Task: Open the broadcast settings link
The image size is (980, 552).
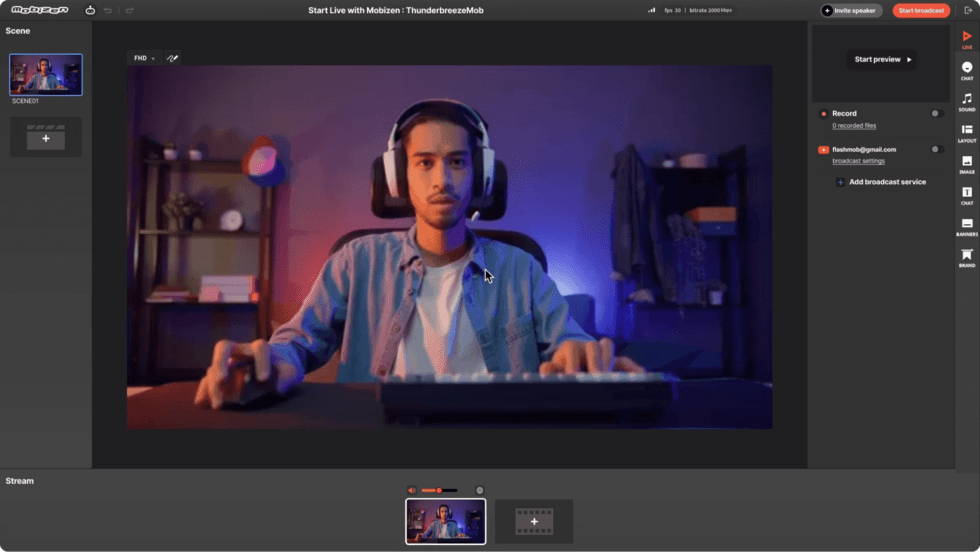Action: tap(858, 161)
